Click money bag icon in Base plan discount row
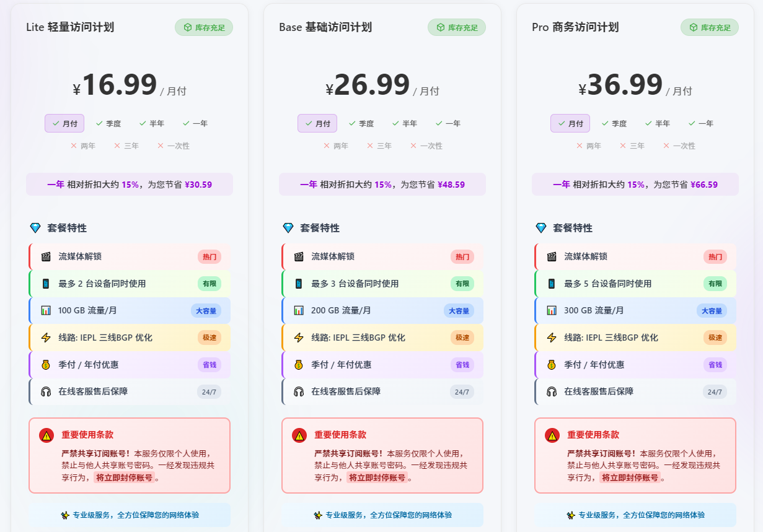 (x=299, y=365)
